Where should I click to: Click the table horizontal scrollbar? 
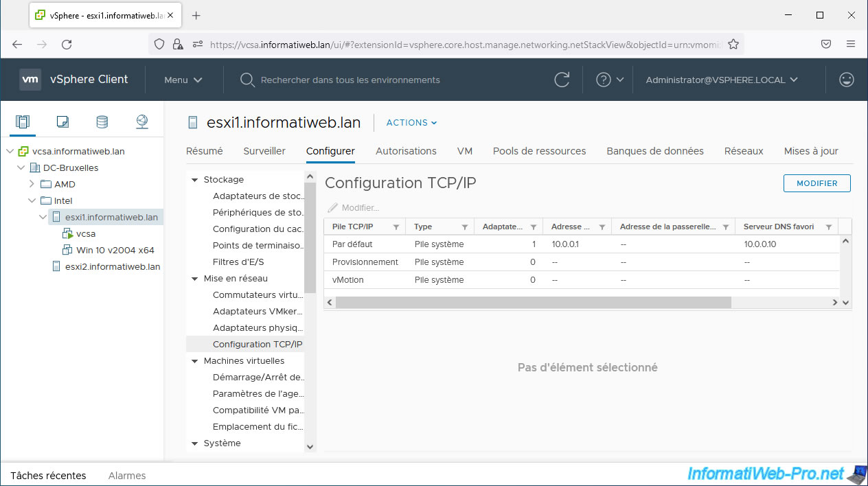point(534,302)
